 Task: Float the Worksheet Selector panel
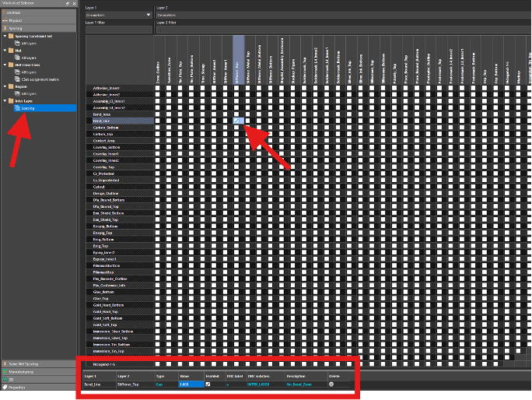coord(68,3)
